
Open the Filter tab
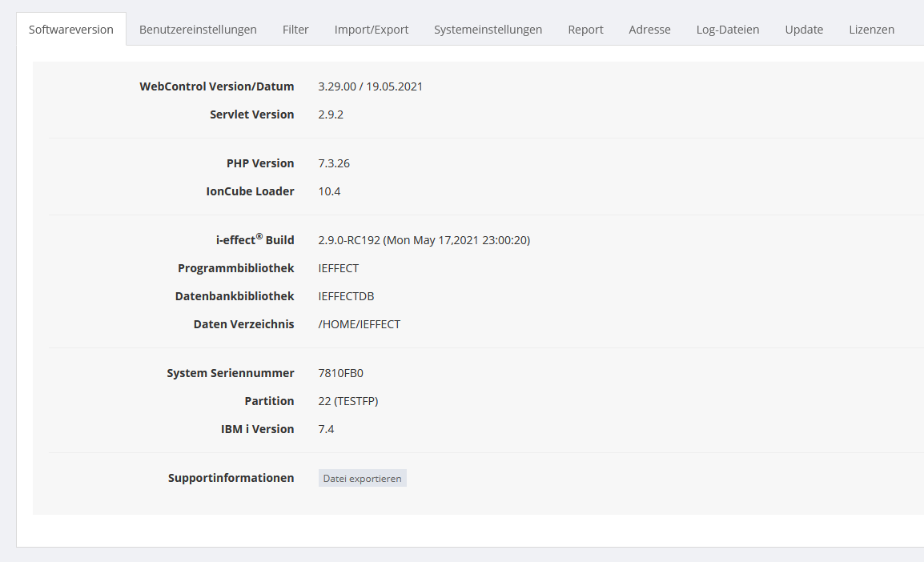pos(295,30)
